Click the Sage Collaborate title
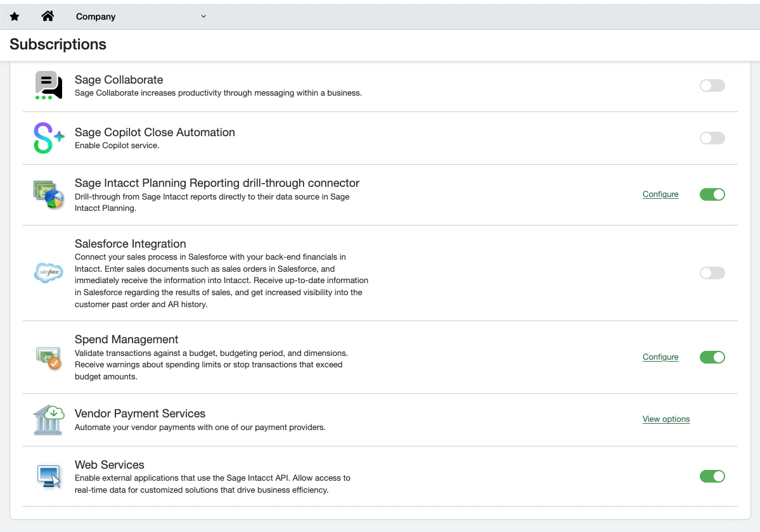Image resolution: width=760 pixels, height=532 pixels. tap(119, 79)
